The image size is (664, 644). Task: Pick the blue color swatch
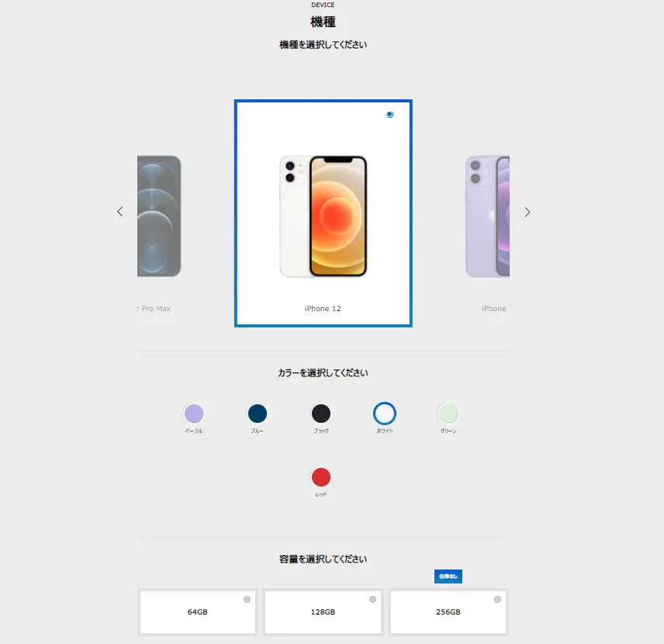click(x=258, y=414)
